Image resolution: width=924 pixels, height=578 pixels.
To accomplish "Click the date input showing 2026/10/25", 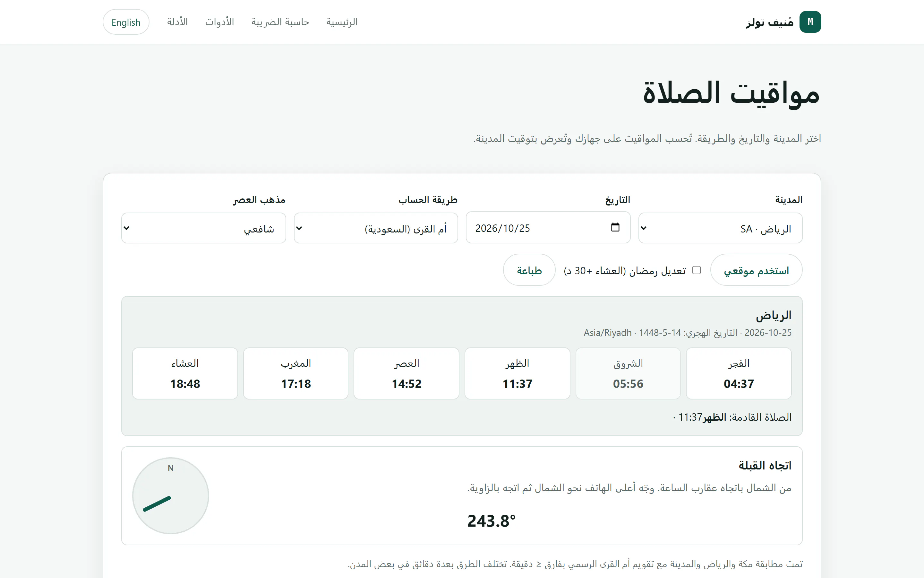I will point(548,228).
